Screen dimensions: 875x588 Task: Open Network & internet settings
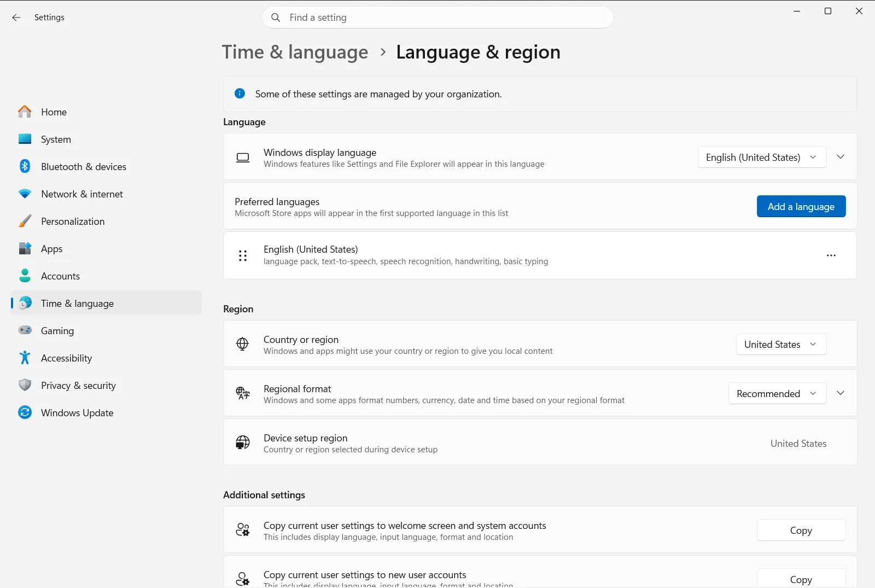[x=107, y=194]
